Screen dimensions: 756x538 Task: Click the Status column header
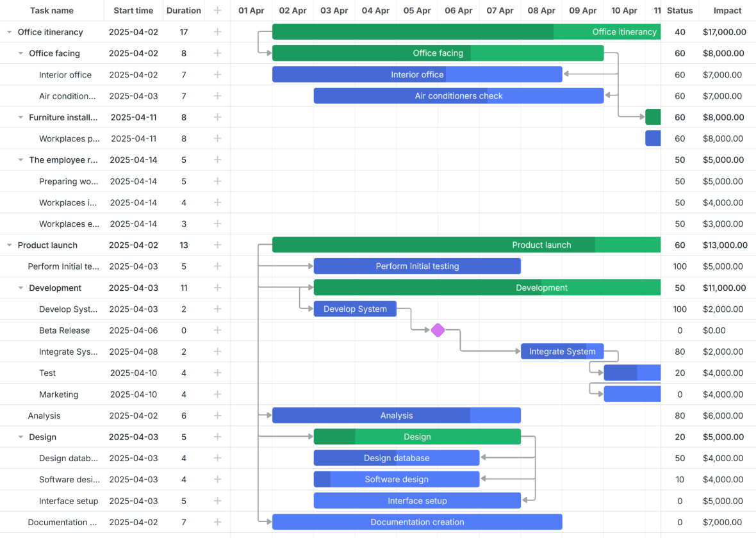click(x=680, y=10)
